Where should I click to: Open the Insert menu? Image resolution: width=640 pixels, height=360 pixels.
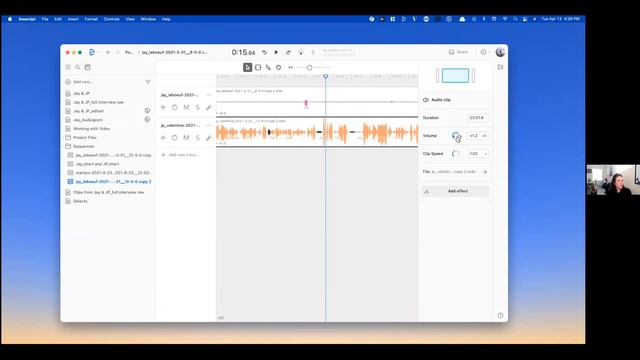73,19
